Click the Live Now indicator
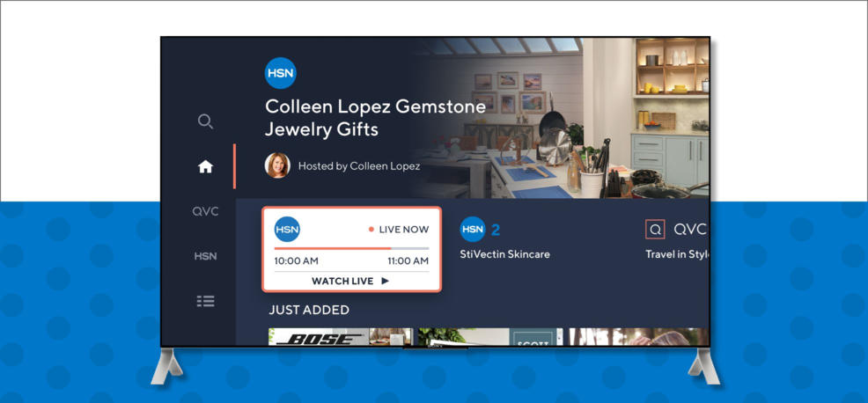The width and height of the screenshot is (868, 403). [399, 229]
